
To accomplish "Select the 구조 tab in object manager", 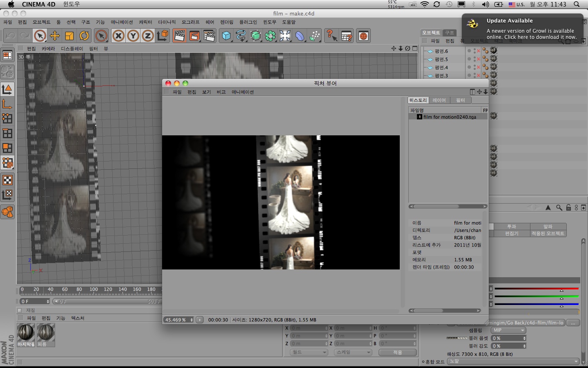I will tap(450, 33).
